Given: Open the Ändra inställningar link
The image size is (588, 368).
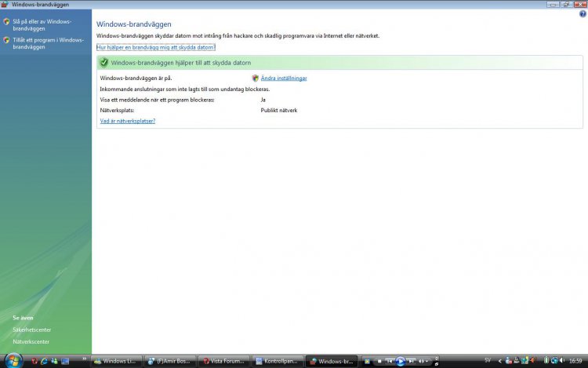Looking at the screenshot, I should 284,78.
